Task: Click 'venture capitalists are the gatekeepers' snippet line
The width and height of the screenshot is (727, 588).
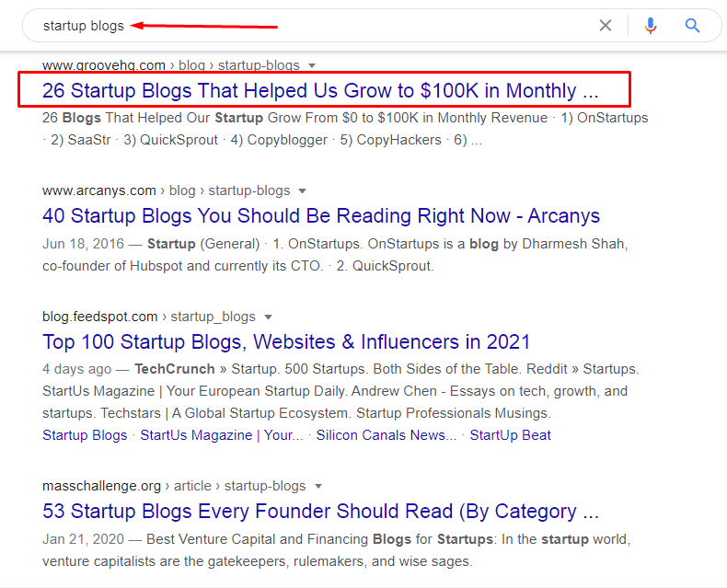Action: (x=258, y=561)
